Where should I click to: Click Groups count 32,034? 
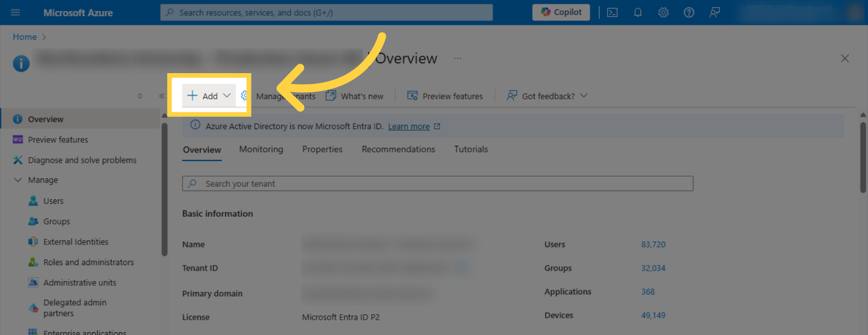pos(653,268)
